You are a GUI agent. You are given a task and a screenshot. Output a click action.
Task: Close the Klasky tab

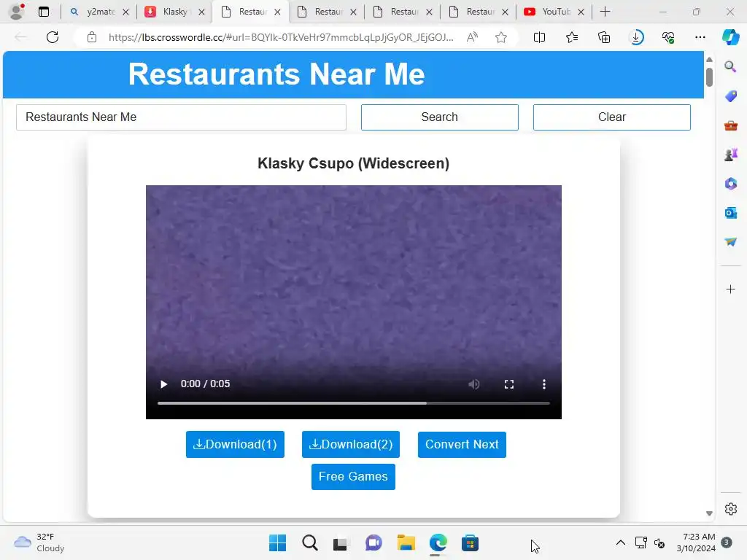coord(201,12)
